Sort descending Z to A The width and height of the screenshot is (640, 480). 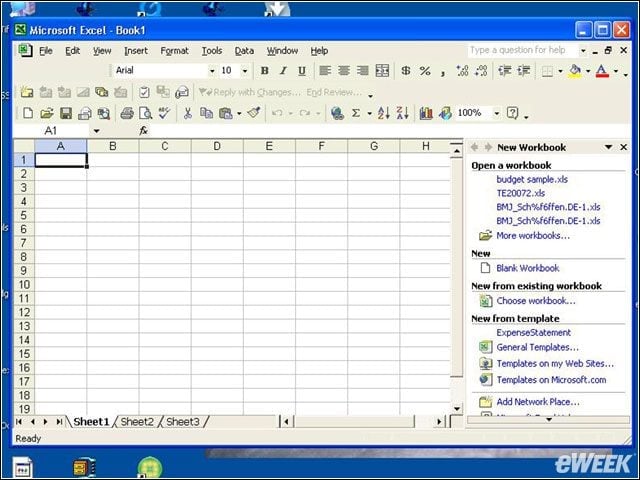pyautogui.click(x=402, y=113)
